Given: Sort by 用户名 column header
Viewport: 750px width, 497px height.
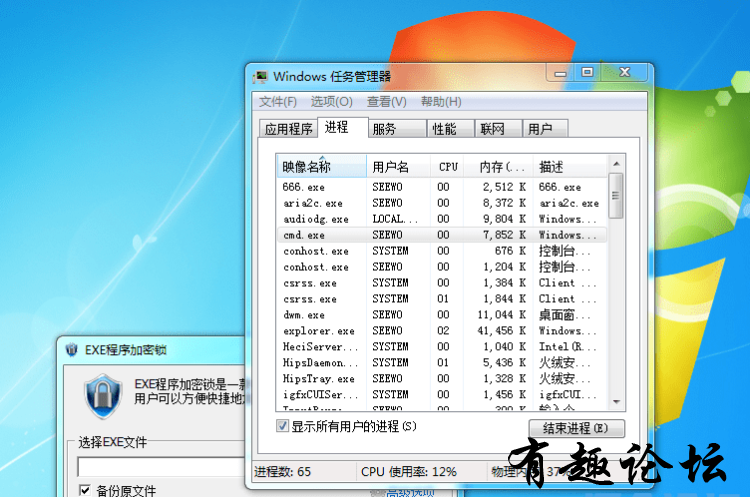Looking at the screenshot, I should [398, 167].
